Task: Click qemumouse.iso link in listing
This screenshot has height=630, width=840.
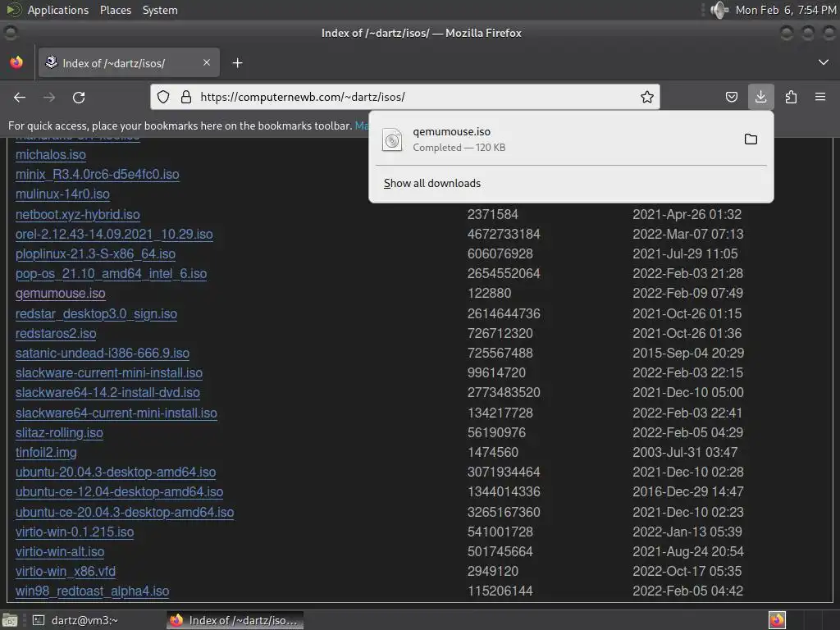Action: [x=61, y=294]
